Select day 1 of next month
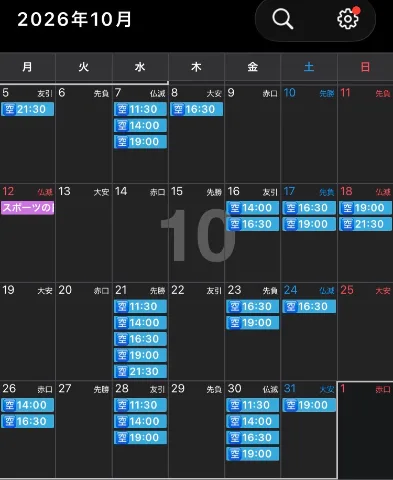This screenshot has width=393, height=480. click(365, 430)
